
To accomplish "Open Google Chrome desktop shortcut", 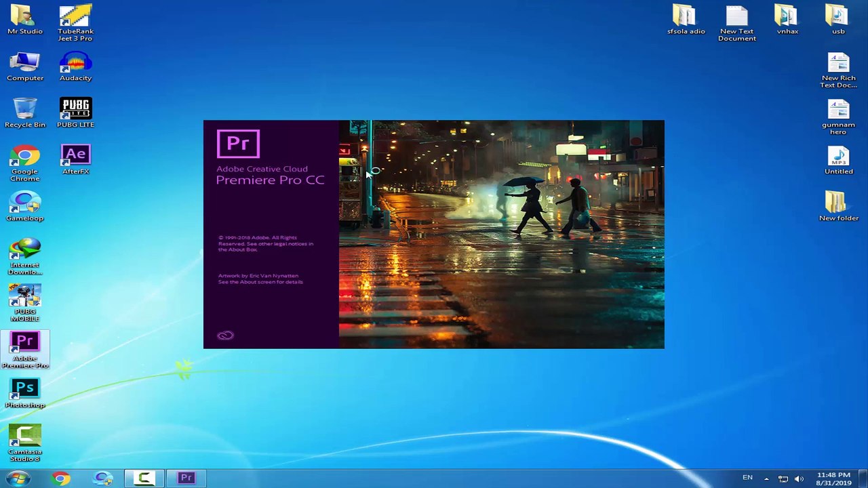I will [24, 163].
